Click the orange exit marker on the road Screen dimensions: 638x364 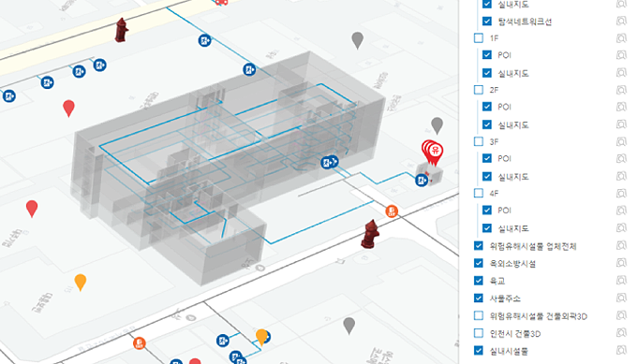(392, 211)
